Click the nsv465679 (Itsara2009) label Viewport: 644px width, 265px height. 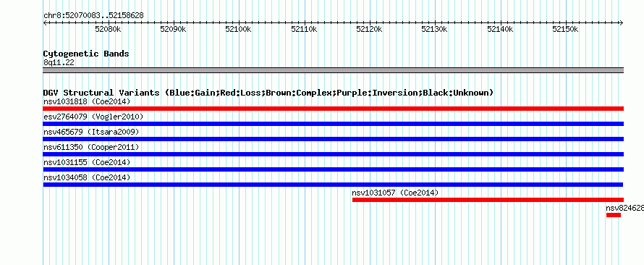point(91,132)
